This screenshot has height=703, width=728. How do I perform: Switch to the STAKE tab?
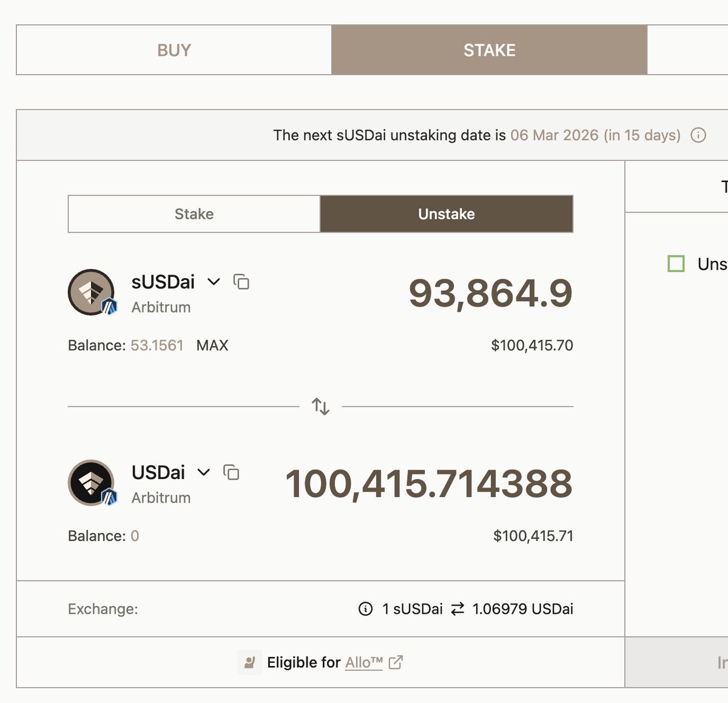click(x=490, y=50)
